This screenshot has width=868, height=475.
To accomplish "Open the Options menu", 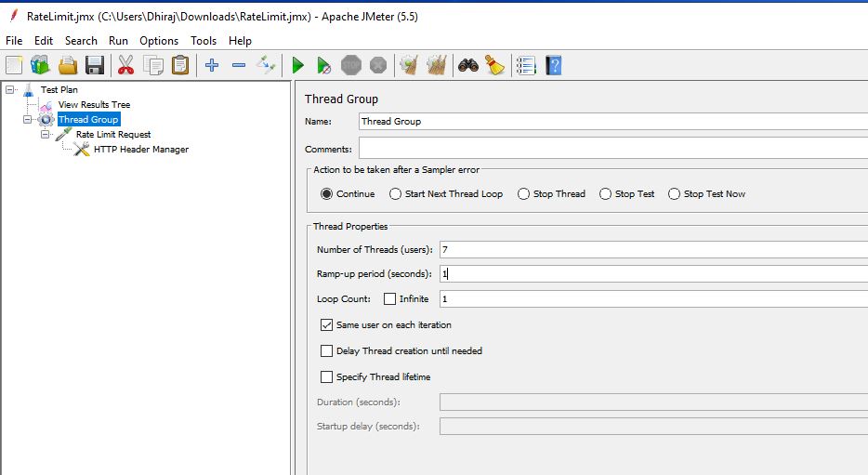I will tap(159, 41).
